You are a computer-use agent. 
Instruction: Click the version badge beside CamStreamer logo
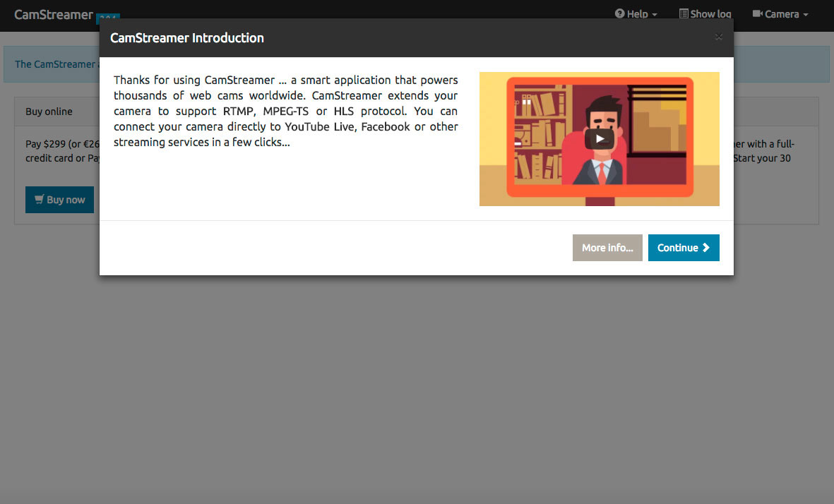coord(108,16)
